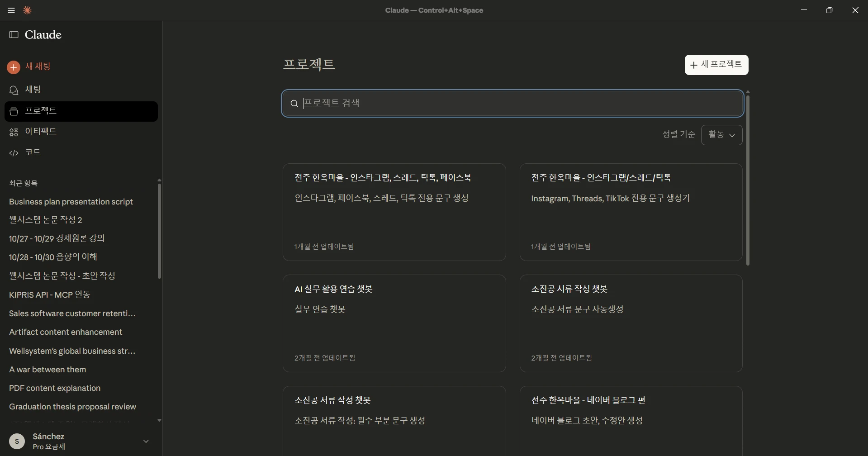This screenshot has width=868, height=456.
Task: Click the magnifier icon in project search
Action: [294, 104]
